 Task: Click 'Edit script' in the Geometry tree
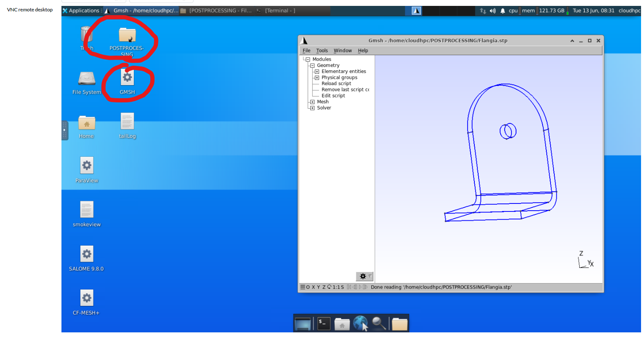click(333, 96)
